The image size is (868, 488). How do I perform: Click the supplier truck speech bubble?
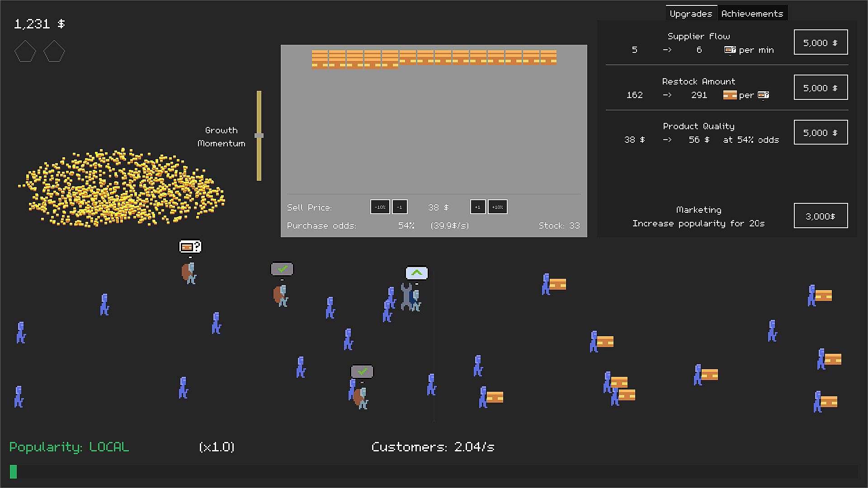click(x=190, y=247)
